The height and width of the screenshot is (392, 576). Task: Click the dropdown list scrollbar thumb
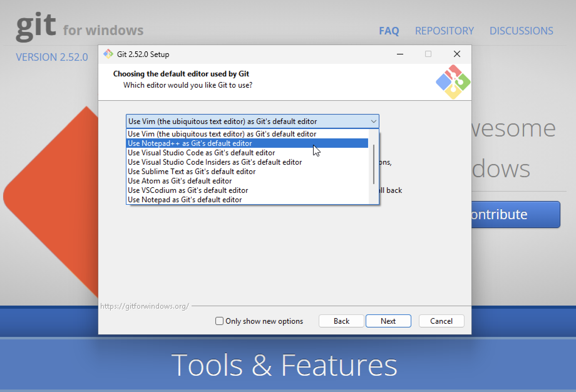point(374,164)
